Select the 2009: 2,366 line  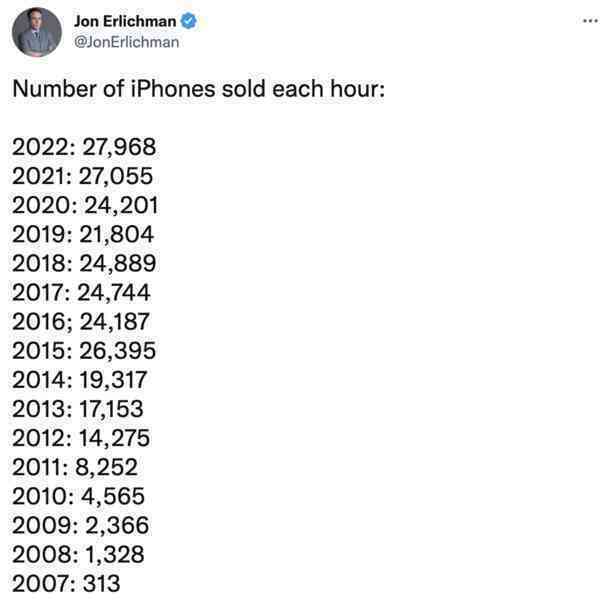pos(81,525)
